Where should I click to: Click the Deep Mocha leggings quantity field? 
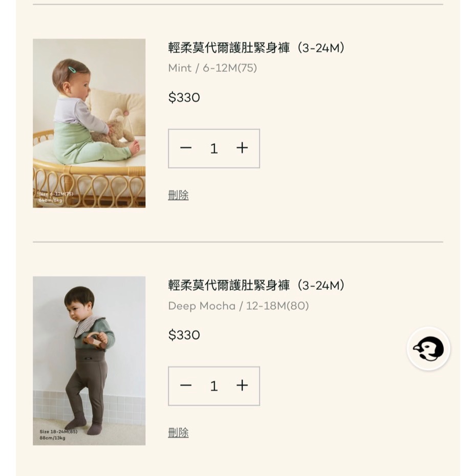coord(214,386)
